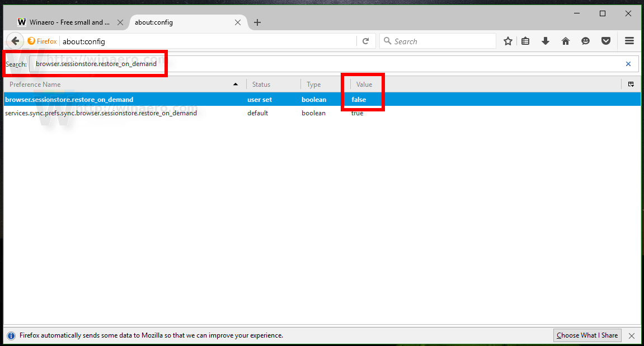Viewport: 644px width, 346px height.
Task: Open a new tab with the plus button
Action: pyautogui.click(x=257, y=22)
